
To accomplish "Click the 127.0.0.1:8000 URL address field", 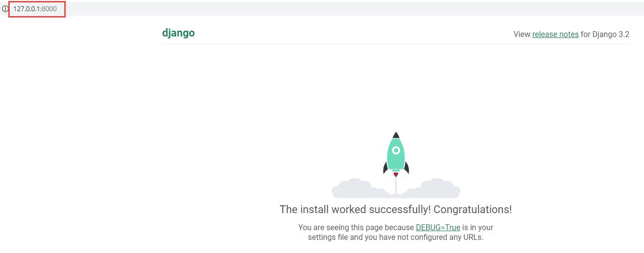I will [35, 9].
